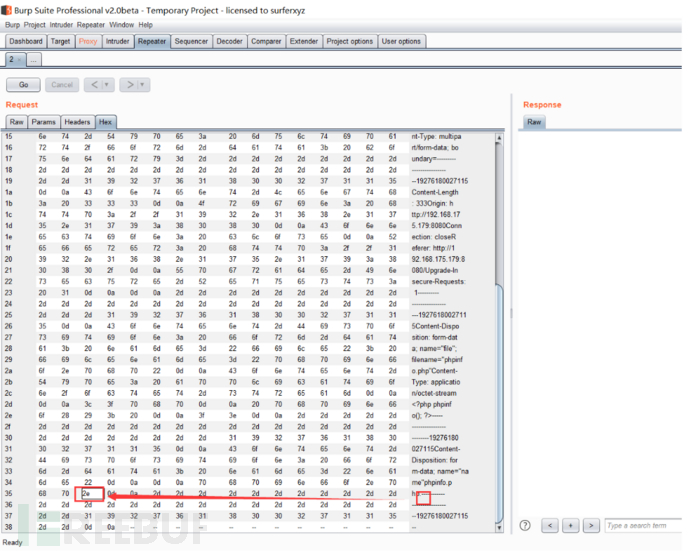
Task: Open the Help menu
Action: (x=146, y=25)
